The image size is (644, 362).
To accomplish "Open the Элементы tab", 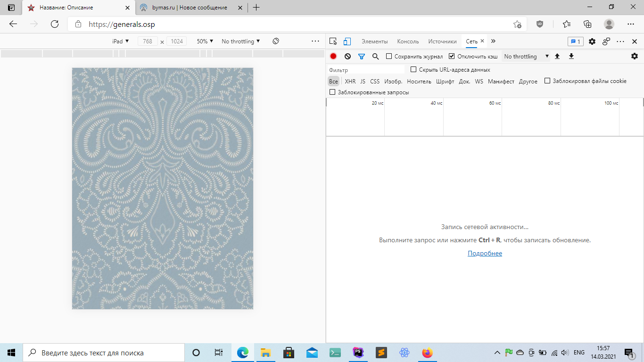I will 374,41.
